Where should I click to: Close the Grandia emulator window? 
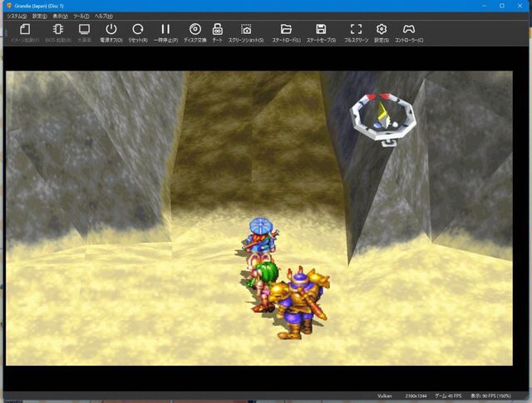pos(520,6)
